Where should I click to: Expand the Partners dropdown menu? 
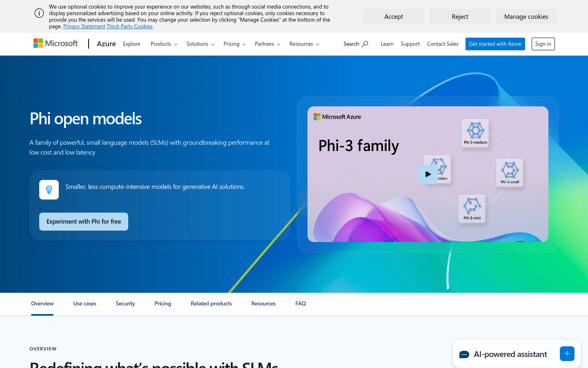(x=268, y=44)
